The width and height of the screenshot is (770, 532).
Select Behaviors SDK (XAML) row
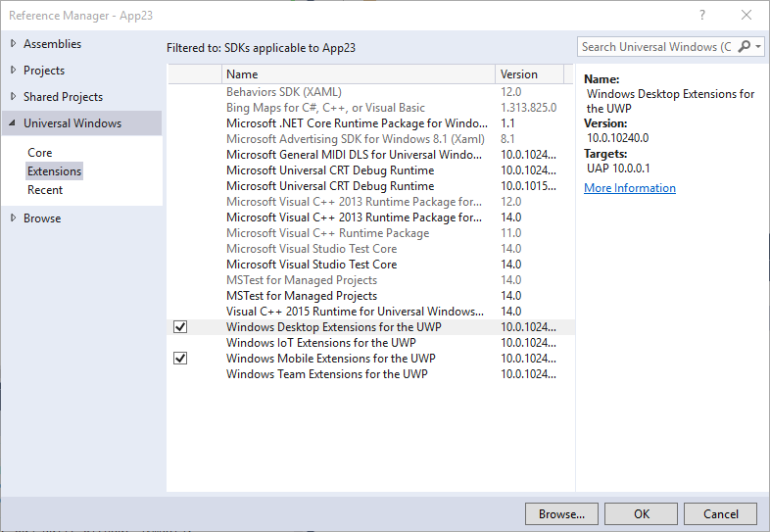370,92
